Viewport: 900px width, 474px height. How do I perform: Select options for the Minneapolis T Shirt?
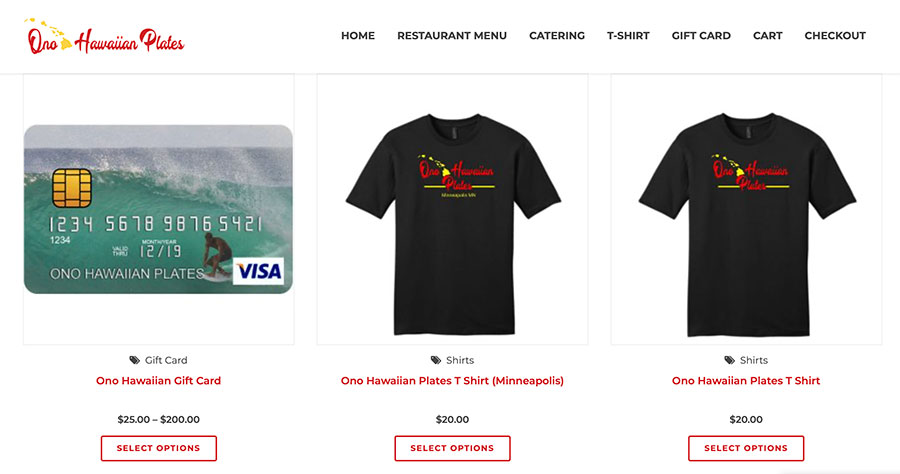pos(452,448)
